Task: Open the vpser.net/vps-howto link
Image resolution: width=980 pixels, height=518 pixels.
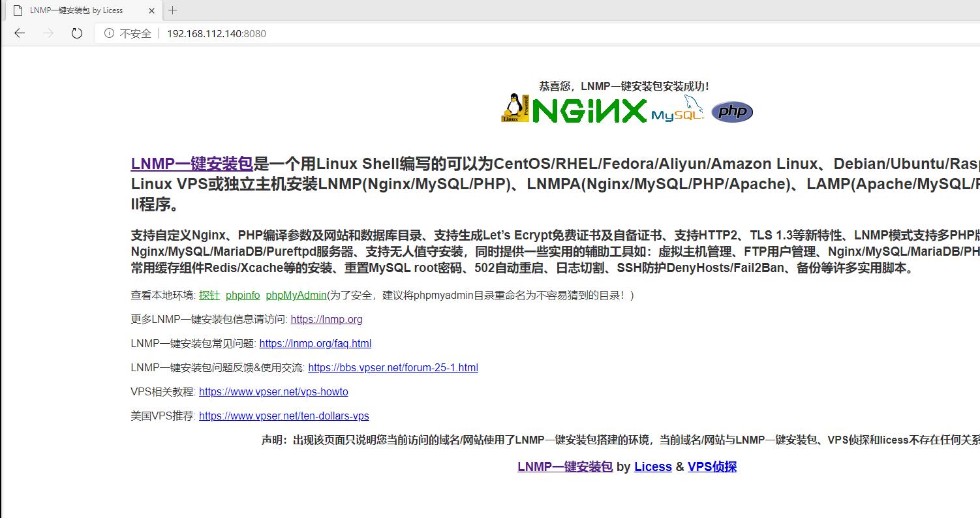Action: coord(273,392)
